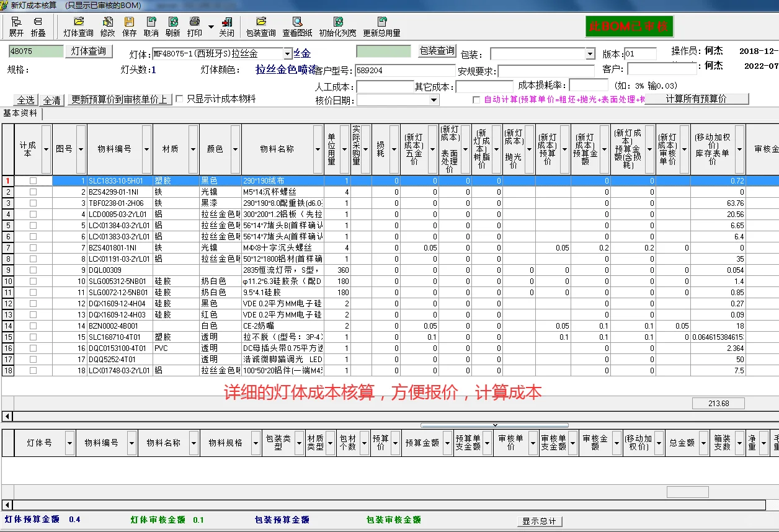Click the 全清 clear all button
The width and height of the screenshot is (779, 532).
point(51,100)
